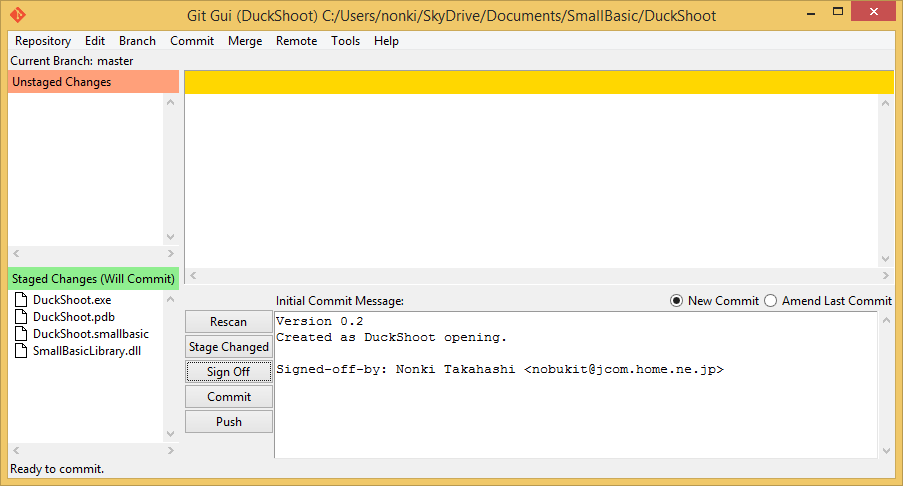This screenshot has height=486, width=903.
Task: Click down arrow of diff pane scrollbar
Action: tap(886, 259)
